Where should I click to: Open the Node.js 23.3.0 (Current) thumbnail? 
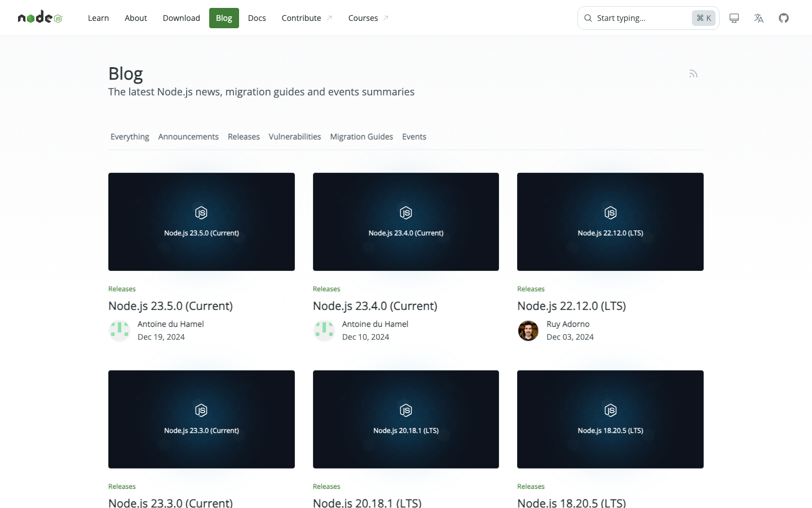pyautogui.click(x=201, y=419)
